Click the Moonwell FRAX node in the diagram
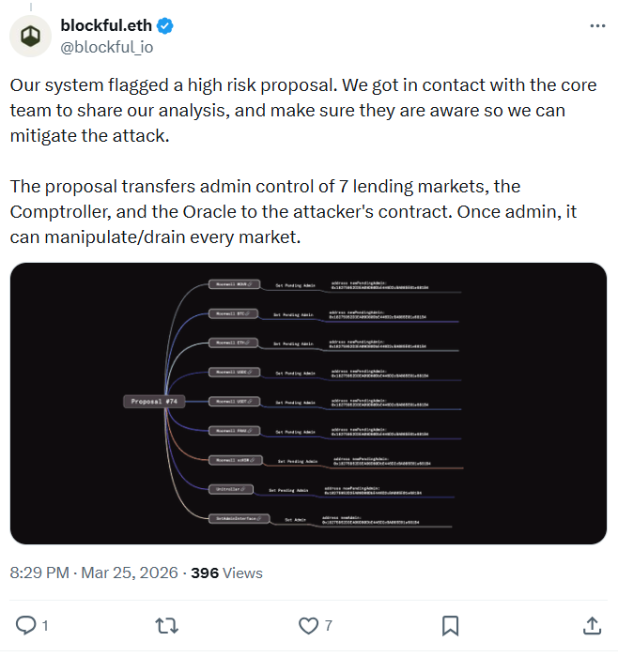The width and height of the screenshot is (618, 672). 233,431
